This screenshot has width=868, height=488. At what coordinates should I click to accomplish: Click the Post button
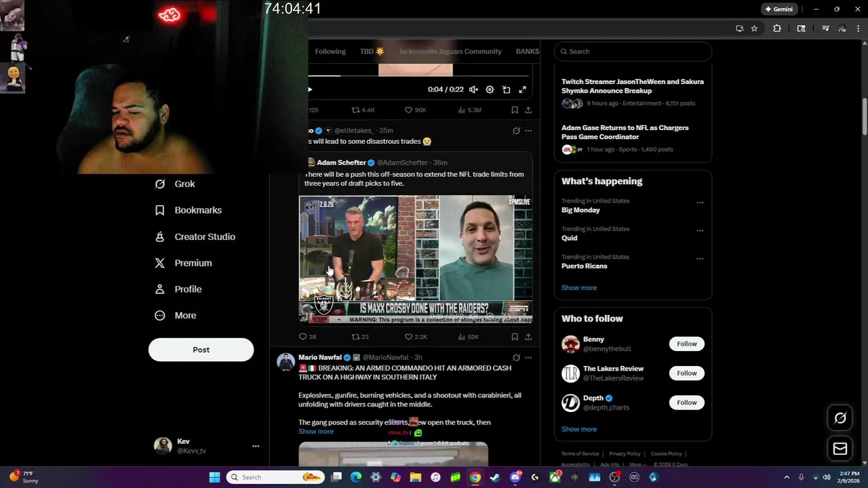click(x=201, y=350)
